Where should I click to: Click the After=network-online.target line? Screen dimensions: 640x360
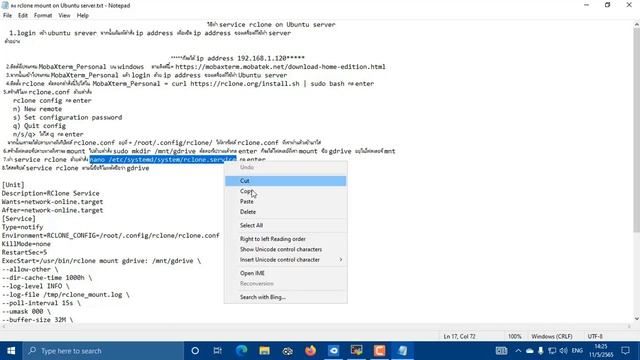(x=52, y=210)
